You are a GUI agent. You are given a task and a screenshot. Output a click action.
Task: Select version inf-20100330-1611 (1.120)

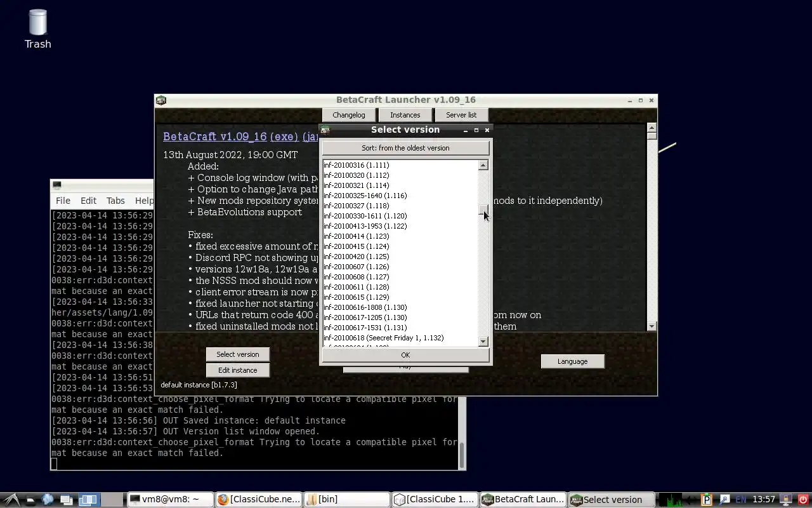click(x=400, y=216)
